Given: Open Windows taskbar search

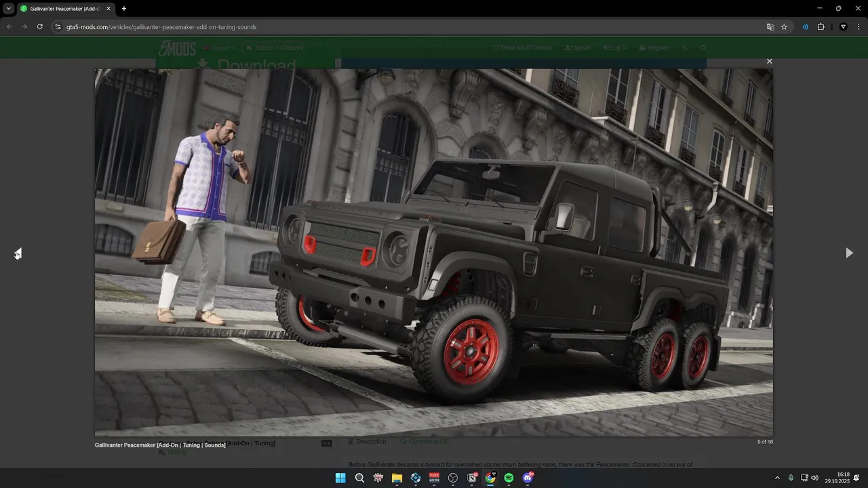Looking at the screenshot, I should point(359,478).
